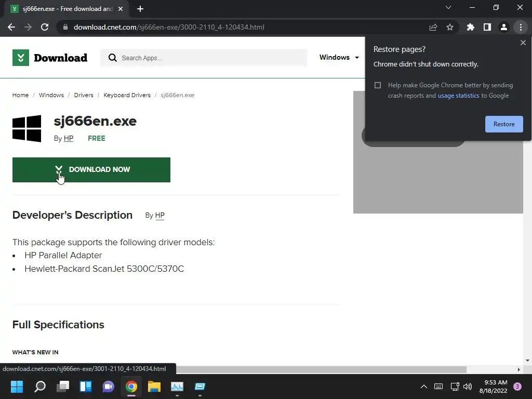Image resolution: width=532 pixels, height=399 pixels.
Task: Expand the Windows platform dropdown
Action: 339,57
